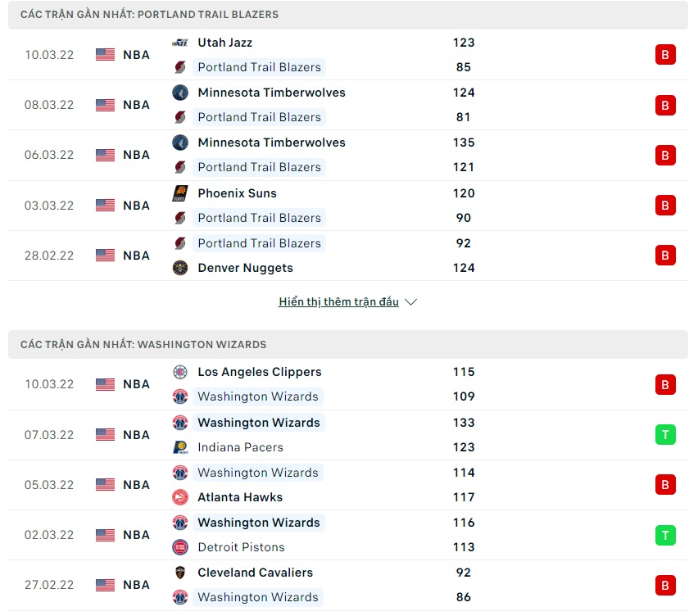The height and width of the screenshot is (616, 689).
Task: Click score 92 of Cleveland Cavaliers match
Action: click(x=464, y=573)
